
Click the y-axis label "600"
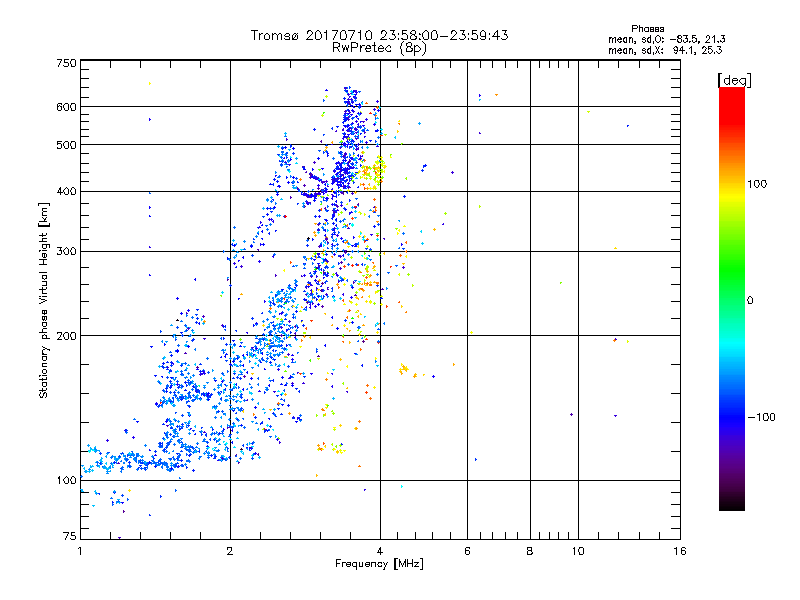click(66, 107)
